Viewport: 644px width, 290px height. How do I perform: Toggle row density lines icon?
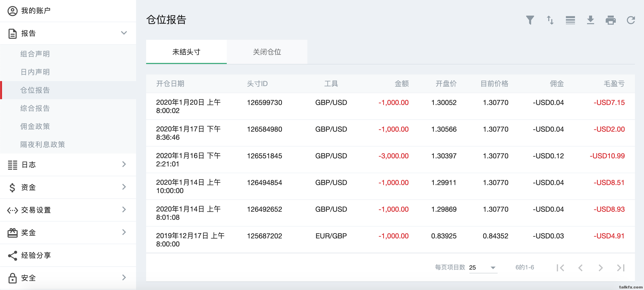pos(570,20)
